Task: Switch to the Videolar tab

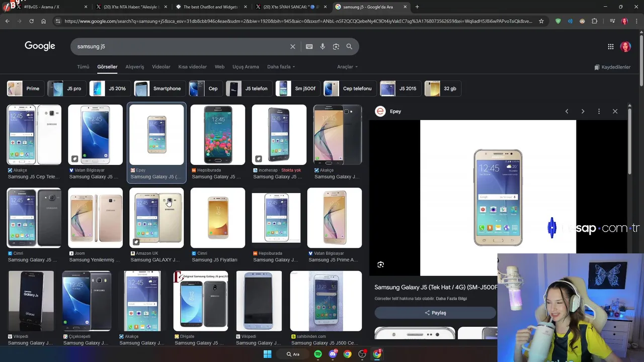Action: [161, 67]
